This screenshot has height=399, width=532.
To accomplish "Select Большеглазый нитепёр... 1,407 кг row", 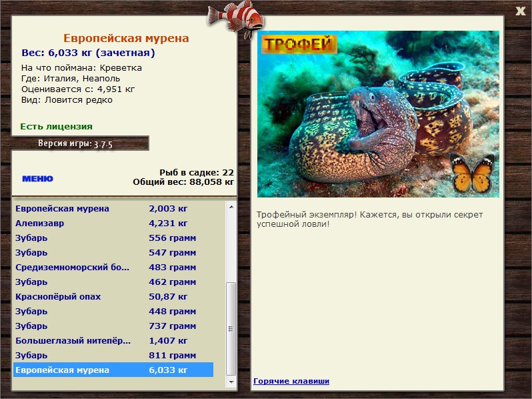I will pyautogui.click(x=113, y=340).
